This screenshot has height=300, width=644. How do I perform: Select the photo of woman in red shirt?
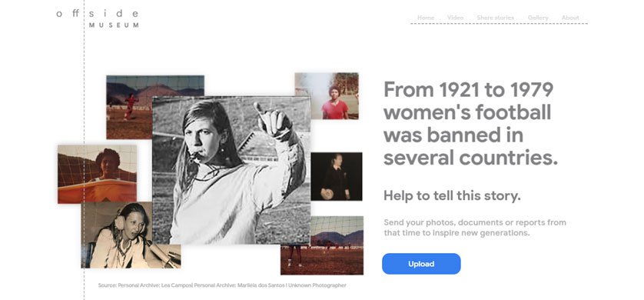coord(327,95)
